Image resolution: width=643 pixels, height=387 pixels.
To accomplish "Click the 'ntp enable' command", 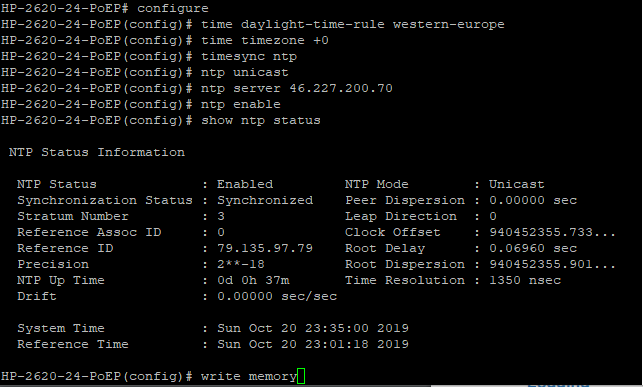I will click(x=241, y=104).
